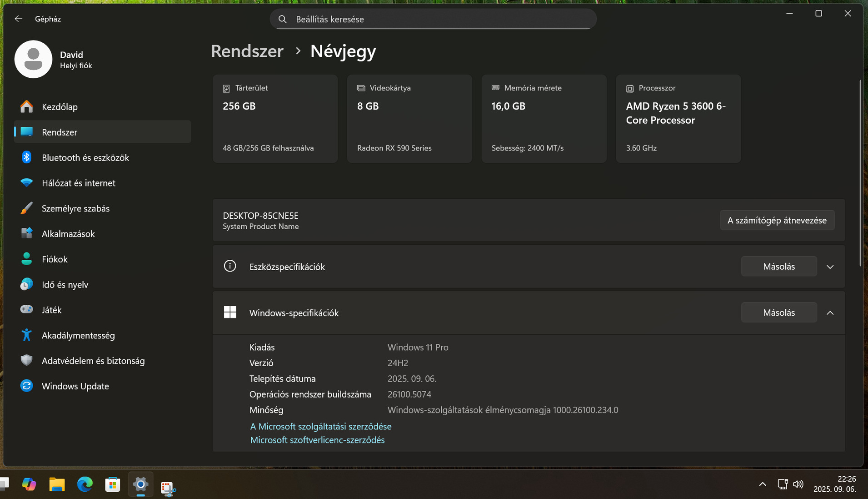Open Személyre szabás settings
Screen dimensions: 868x499
[102, 208]
